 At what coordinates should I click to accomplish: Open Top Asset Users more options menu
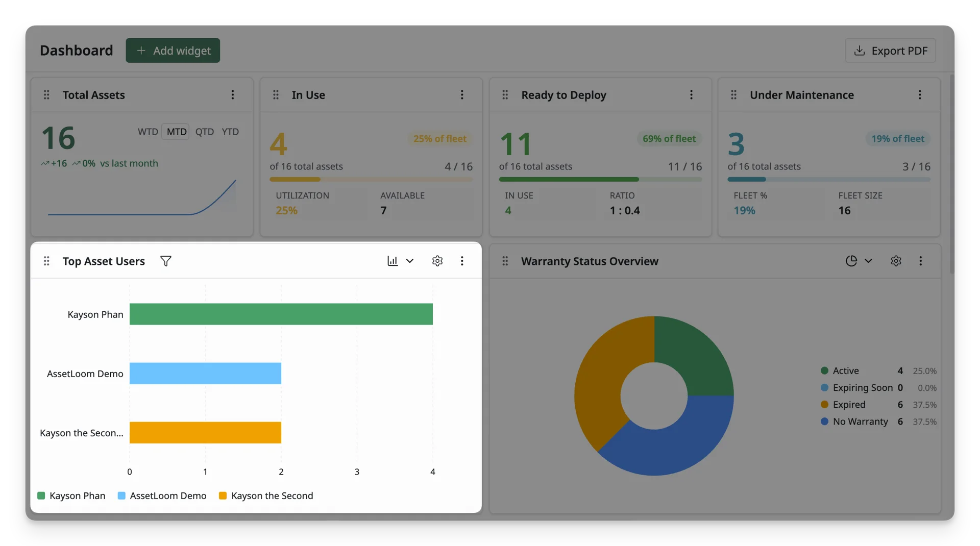(462, 261)
